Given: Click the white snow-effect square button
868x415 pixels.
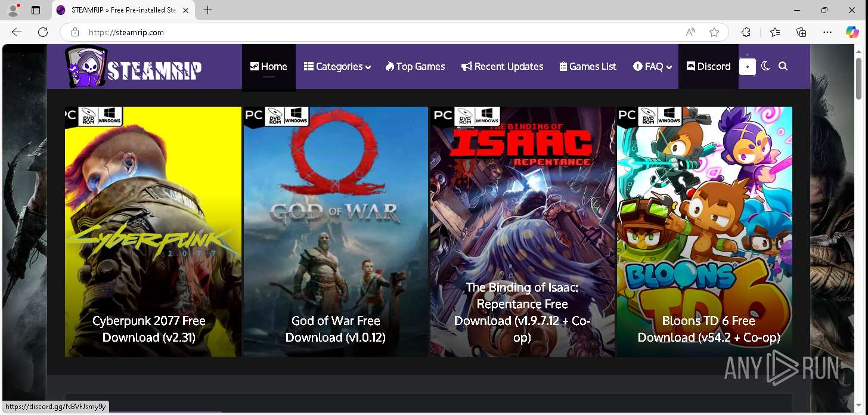Looking at the screenshot, I should pos(748,67).
